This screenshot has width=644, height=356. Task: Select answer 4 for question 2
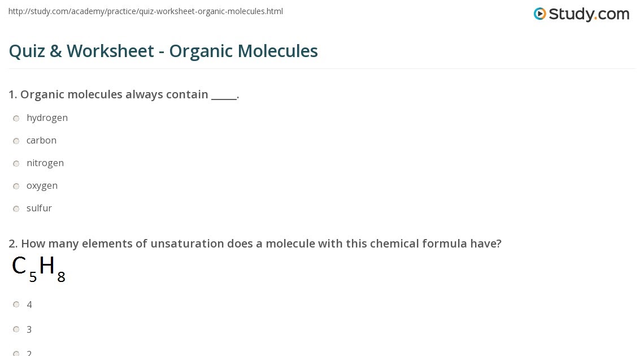tap(16, 304)
